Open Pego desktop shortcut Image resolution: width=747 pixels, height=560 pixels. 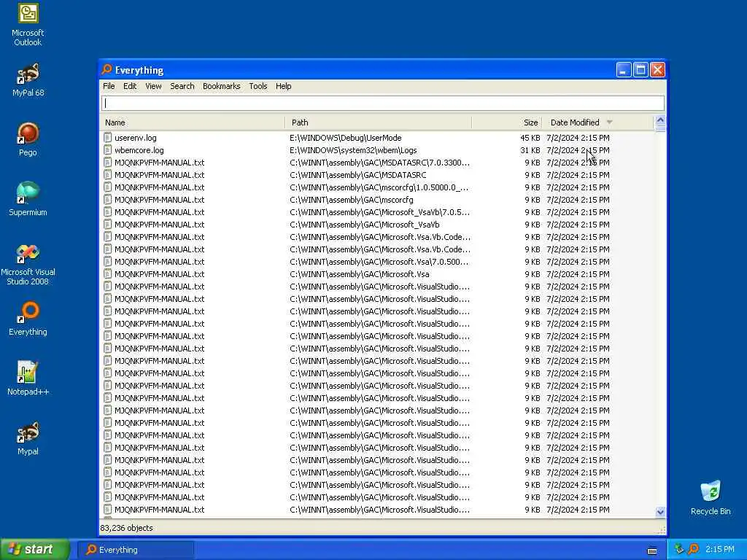(x=28, y=139)
